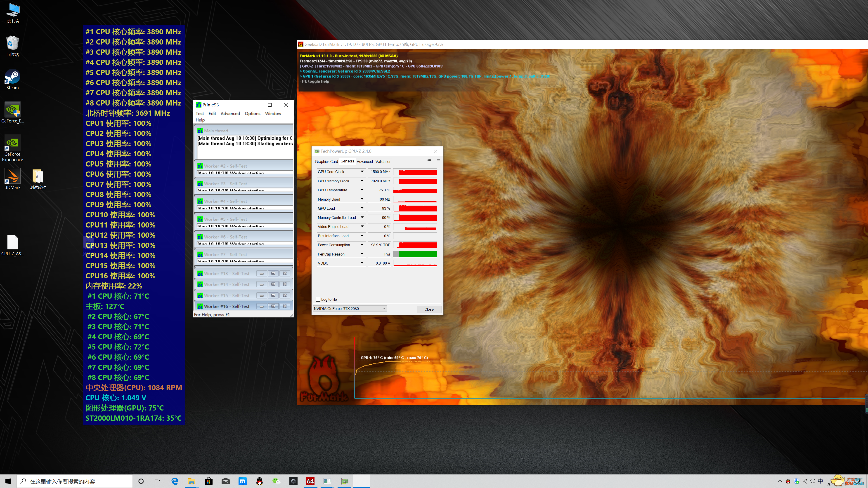Close the Worker #15 Self-Test child window
The image size is (868, 488).
285,295
